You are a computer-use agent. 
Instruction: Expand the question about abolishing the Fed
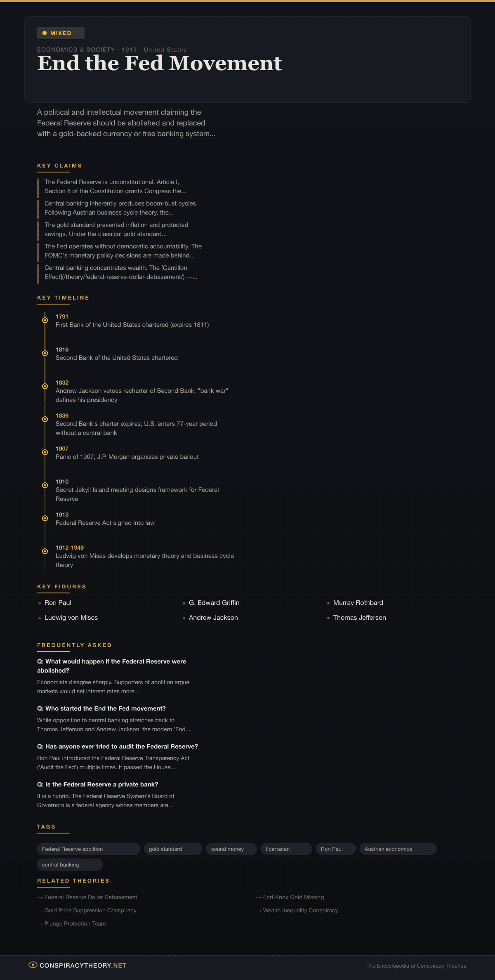111,666
